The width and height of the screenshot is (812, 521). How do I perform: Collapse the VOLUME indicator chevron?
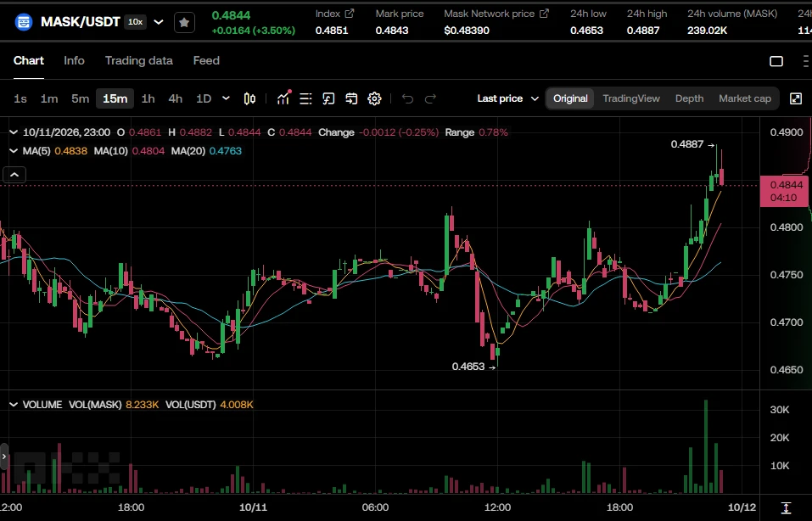[14, 405]
